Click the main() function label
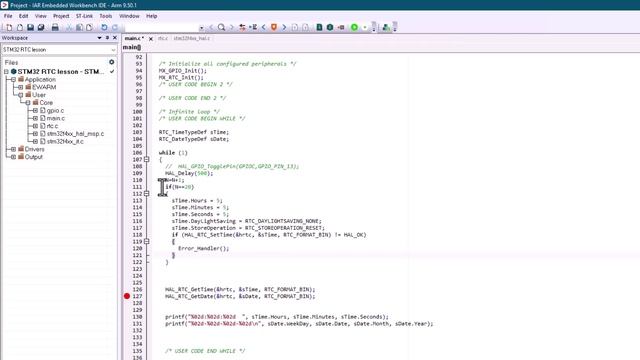 click(x=132, y=47)
